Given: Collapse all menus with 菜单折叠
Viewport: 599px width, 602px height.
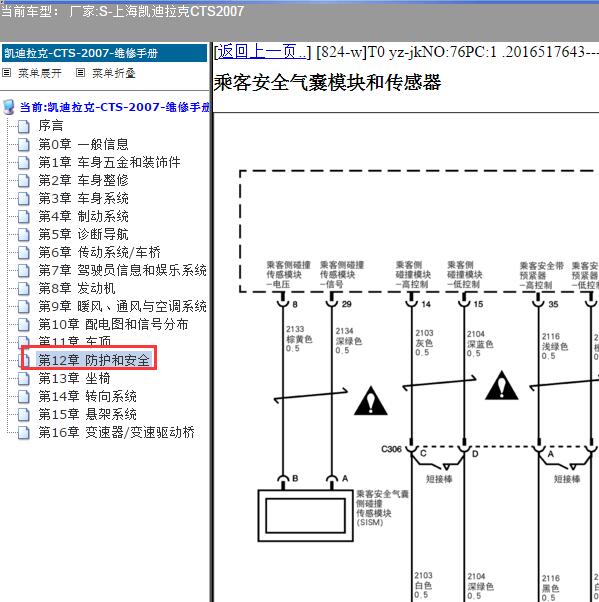Looking at the screenshot, I should [x=114, y=73].
